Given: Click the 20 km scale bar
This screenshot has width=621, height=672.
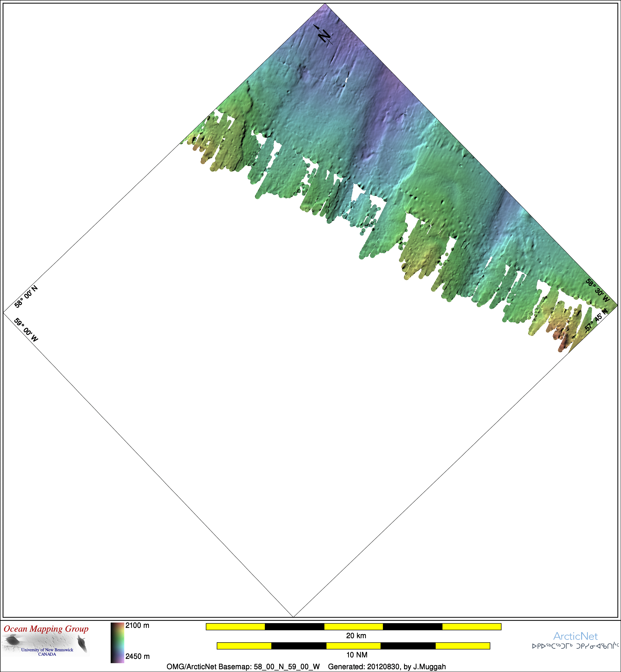Looking at the screenshot, I should coord(353,627).
